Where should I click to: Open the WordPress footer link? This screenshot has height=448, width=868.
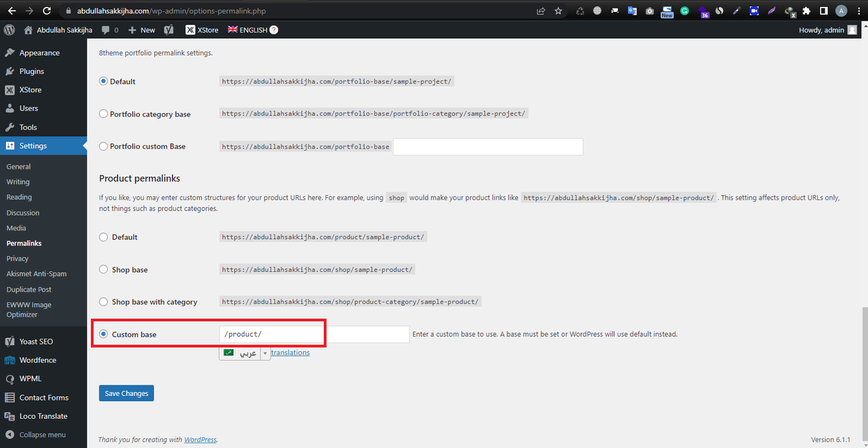point(201,440)
